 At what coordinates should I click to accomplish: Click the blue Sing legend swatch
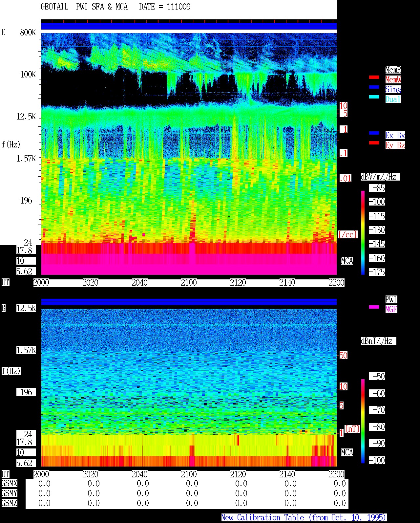click(x=374, y=87)
